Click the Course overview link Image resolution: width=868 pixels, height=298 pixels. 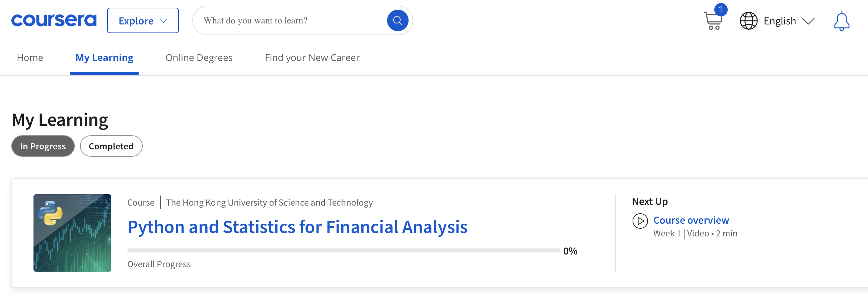coord(691,220)
